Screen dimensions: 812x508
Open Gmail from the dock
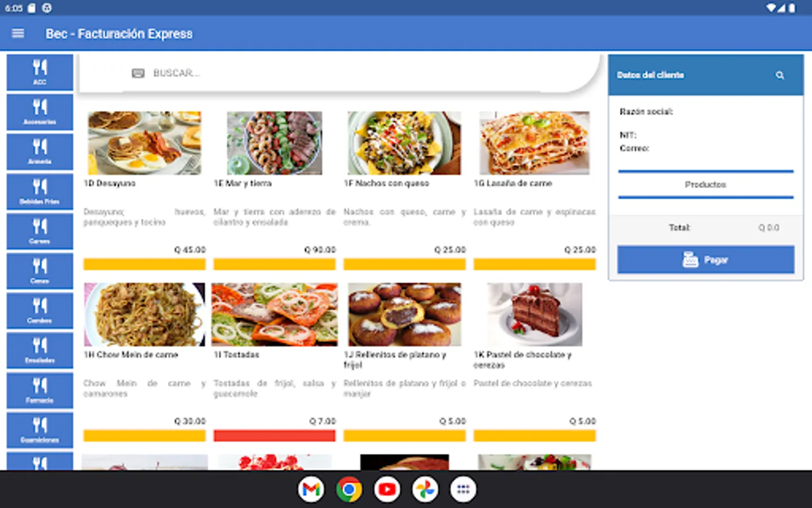(311, 489)
